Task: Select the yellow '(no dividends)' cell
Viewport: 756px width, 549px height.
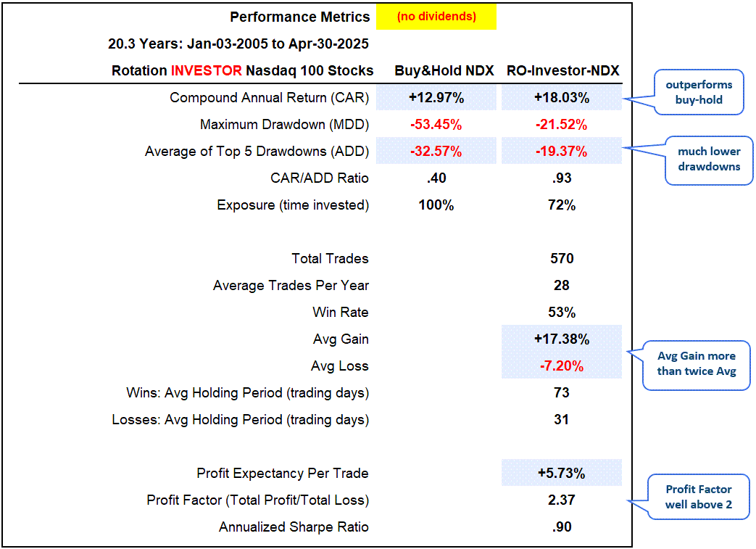Action: 436,17
